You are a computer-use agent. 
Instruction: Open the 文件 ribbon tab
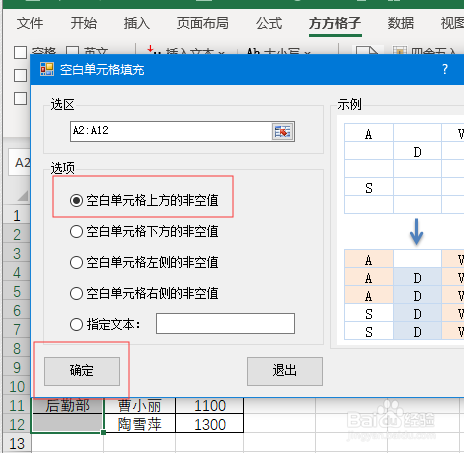point(30,23)
